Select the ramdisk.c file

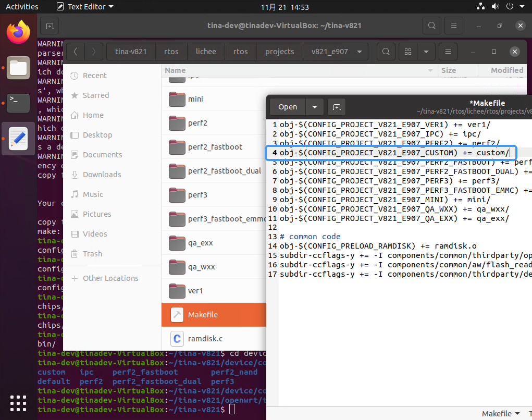(x=205, y=339)
